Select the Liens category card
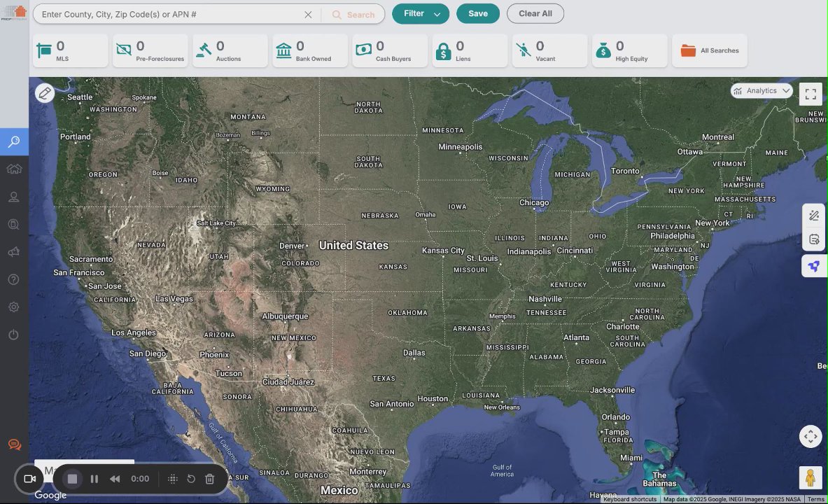 pyautogui.click(x=470, y=50)
